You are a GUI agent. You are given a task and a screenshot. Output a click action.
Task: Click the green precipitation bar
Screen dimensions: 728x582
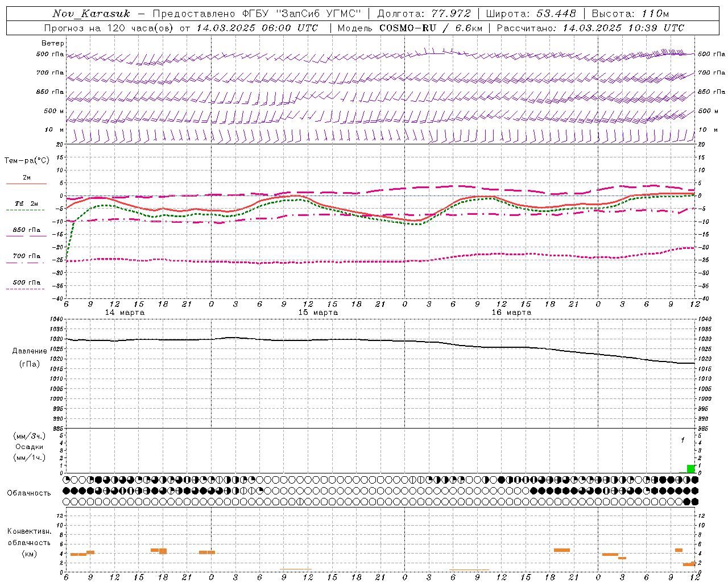coord(691,469)
